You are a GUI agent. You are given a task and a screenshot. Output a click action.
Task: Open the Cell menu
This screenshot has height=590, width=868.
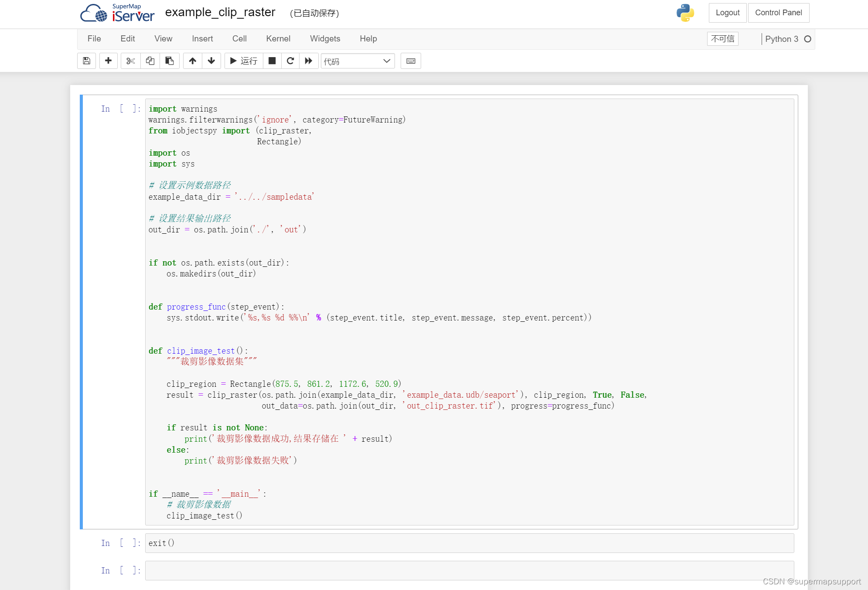240,39
